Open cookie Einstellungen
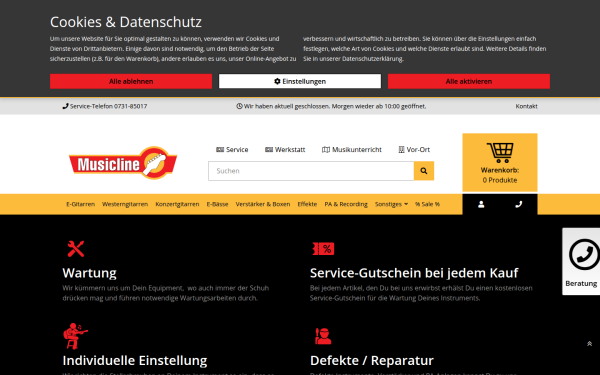The height and width of the screenshot is (375, 600). (300, 81)
